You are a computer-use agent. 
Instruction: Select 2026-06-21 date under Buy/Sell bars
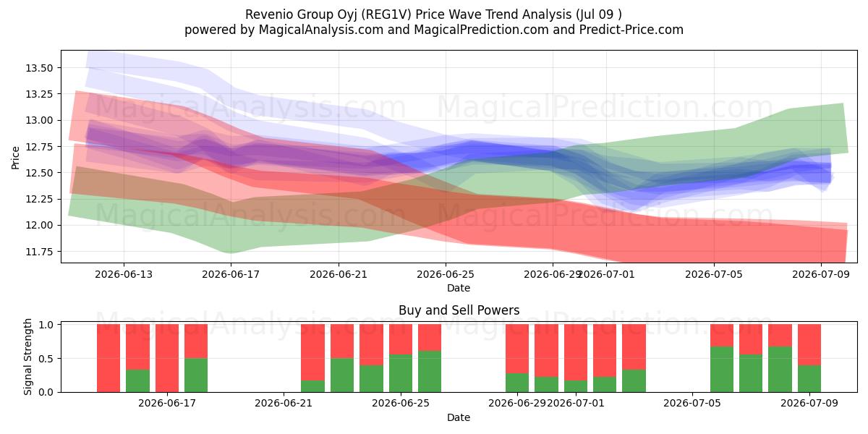click(x=284, y=404)
